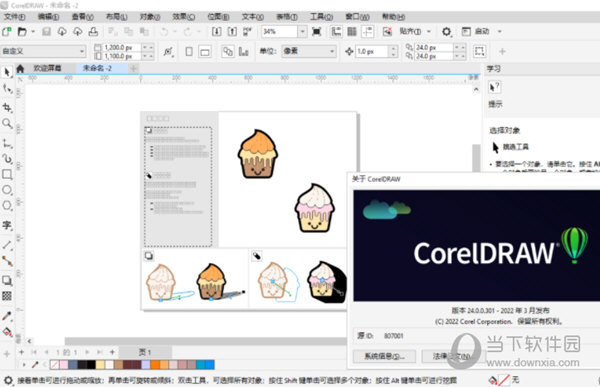
Task: Click the Save disk icon
Action: coord(46,31)
